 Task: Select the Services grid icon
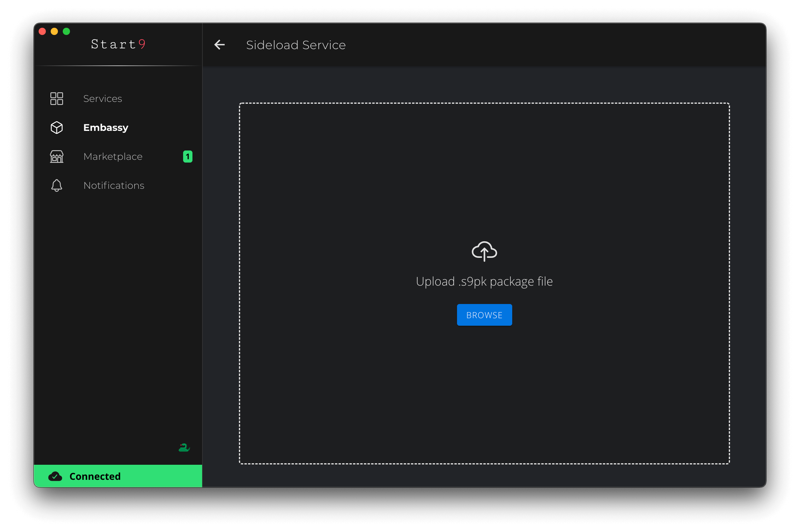[57, 98]
